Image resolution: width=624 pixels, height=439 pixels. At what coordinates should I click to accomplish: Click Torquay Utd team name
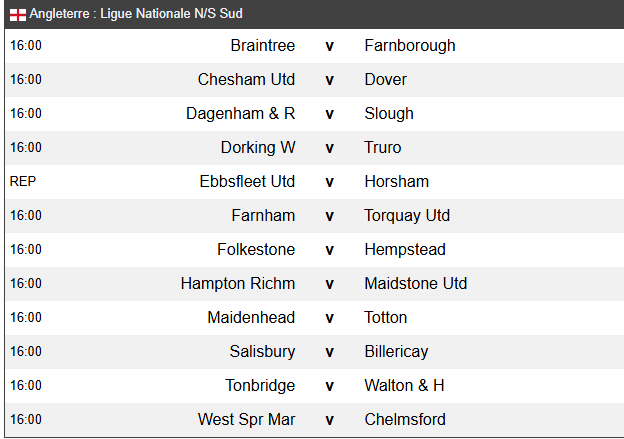click(407, 216)
